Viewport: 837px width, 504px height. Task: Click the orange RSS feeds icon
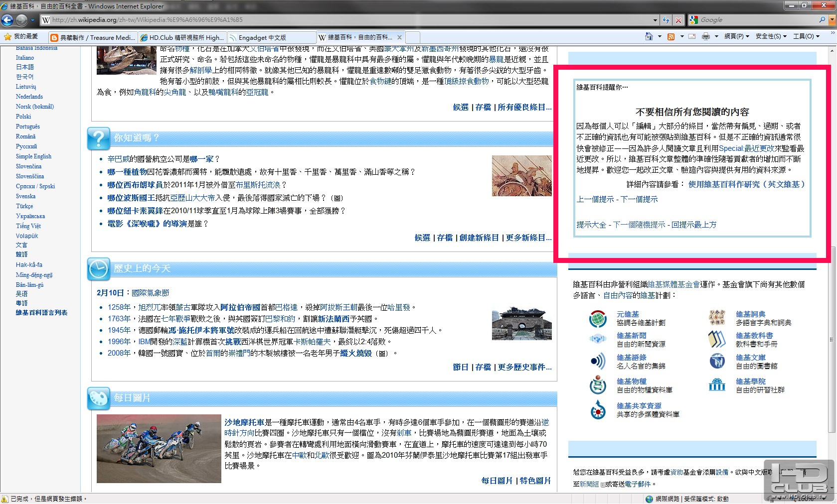click(x=671, y=36)
